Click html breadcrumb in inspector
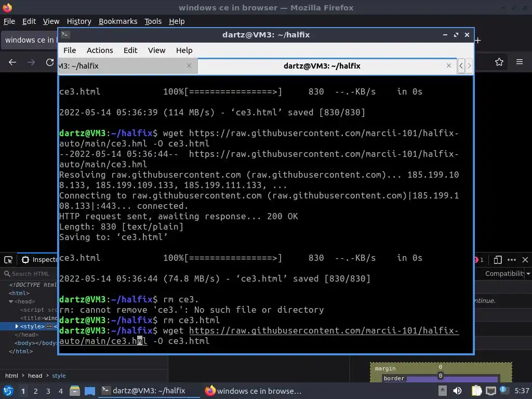 tap(11, 376)
